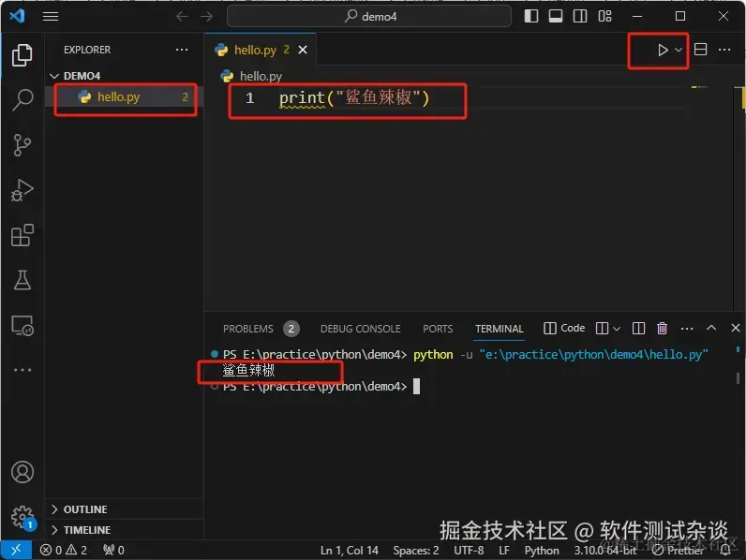
Task: Go forward in navigation history
Action: click(x=206, y=16)
